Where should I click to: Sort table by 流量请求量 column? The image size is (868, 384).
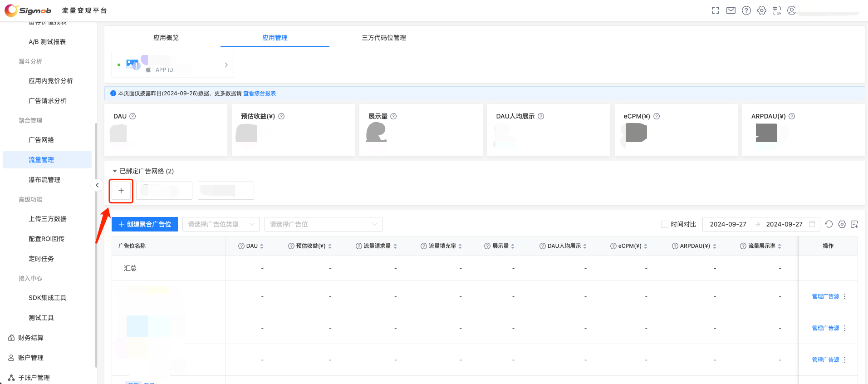click(x=395, y=246)
